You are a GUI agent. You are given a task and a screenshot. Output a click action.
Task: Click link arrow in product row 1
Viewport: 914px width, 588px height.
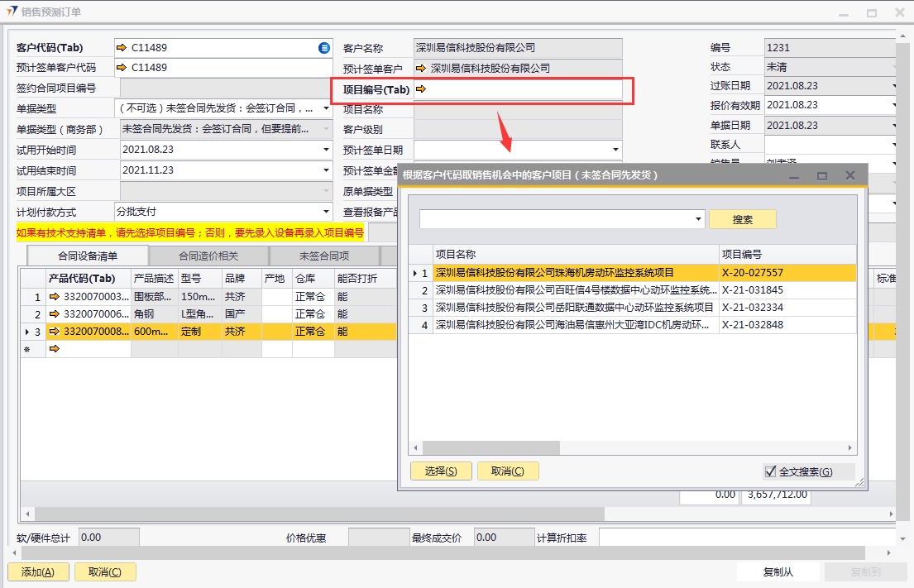click(x=55, y=297)
